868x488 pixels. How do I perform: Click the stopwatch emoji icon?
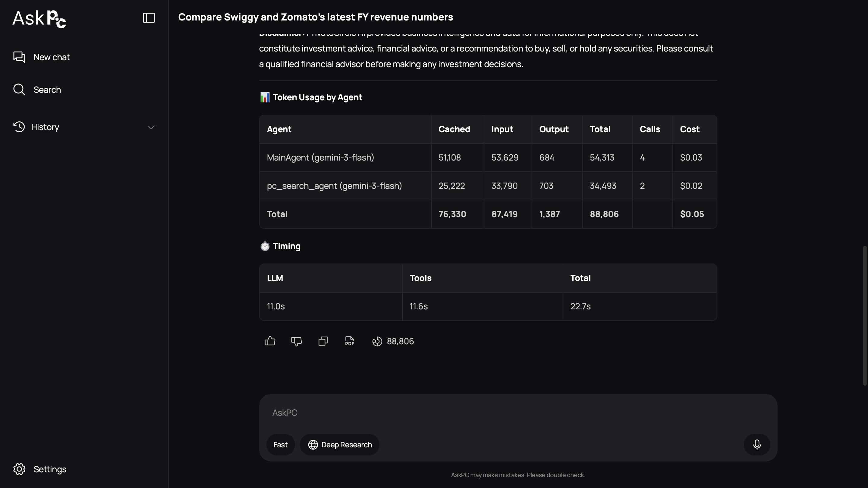click(265, 246)
